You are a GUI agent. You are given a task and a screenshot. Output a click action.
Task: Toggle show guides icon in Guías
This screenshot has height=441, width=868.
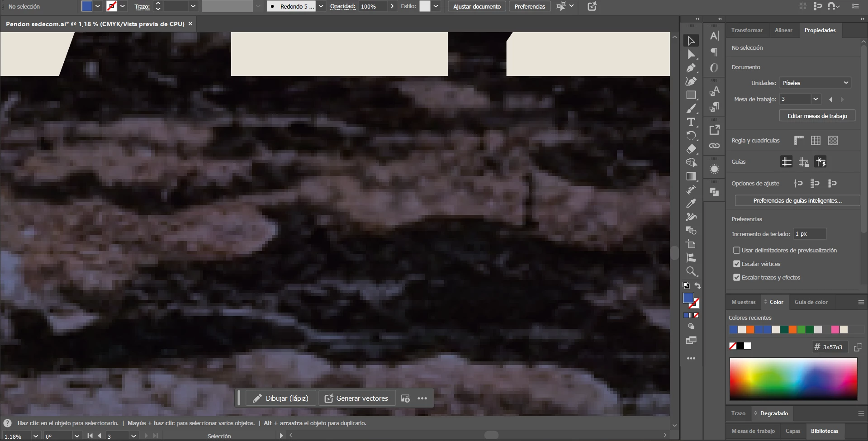[x=787, y=161]
